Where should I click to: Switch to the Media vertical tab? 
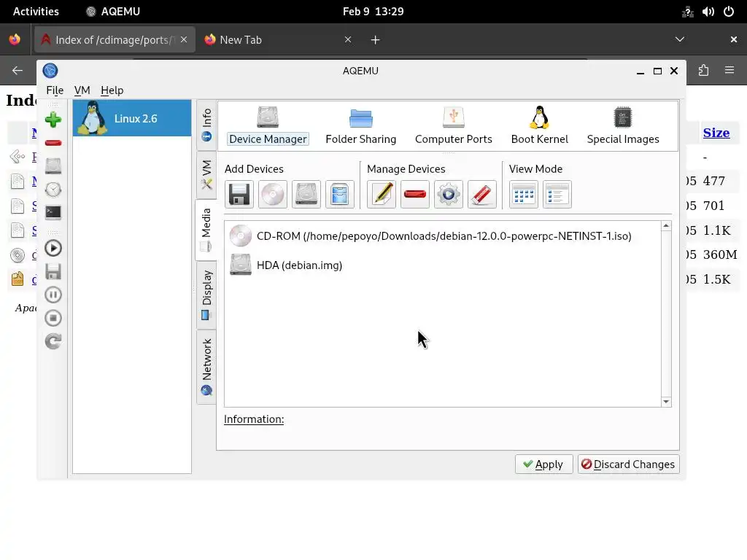click(206, 230)
